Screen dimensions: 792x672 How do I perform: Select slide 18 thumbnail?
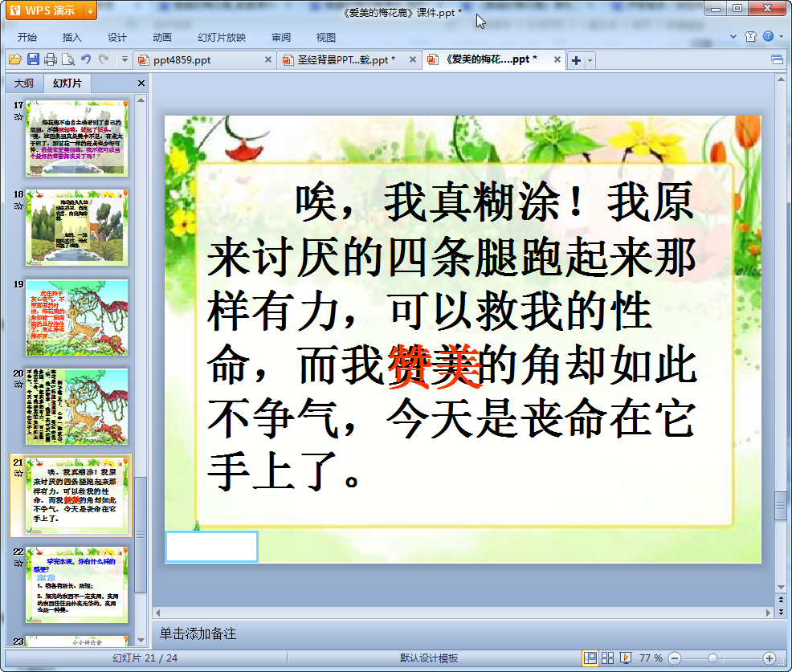coord(77,228)
